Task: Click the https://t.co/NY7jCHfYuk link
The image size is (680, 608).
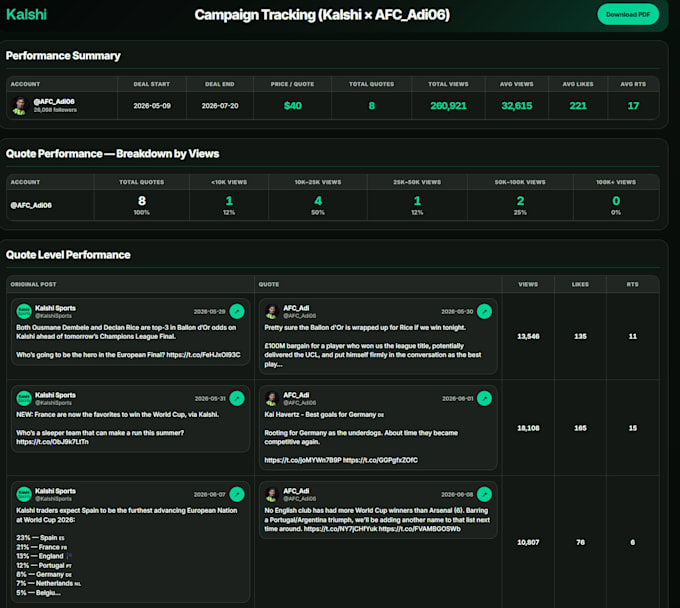Action: pos(340,529)
